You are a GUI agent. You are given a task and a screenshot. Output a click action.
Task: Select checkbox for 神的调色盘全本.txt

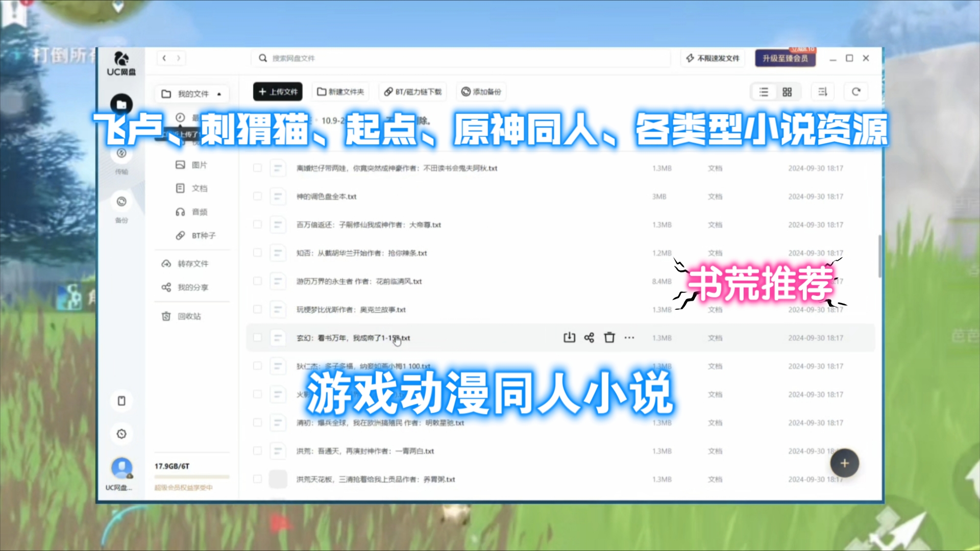[x=257, y=196]
